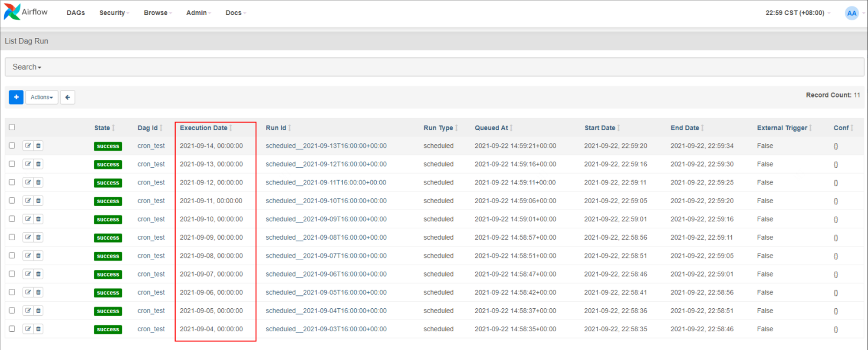Edit the 2021-09-13 DAG run
Image resolution: width=868 pixels, height=350 pixels.
pos(28,164)
